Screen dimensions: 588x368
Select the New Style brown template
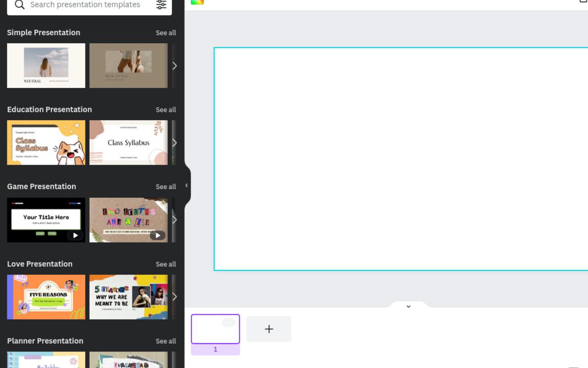coord(129,66)
